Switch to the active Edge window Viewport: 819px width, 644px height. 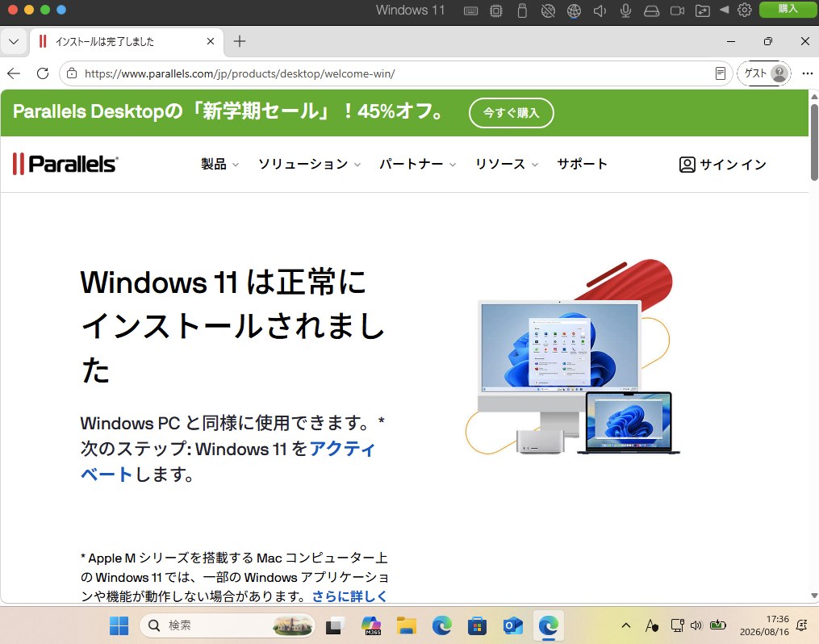[x=549, y=625]
